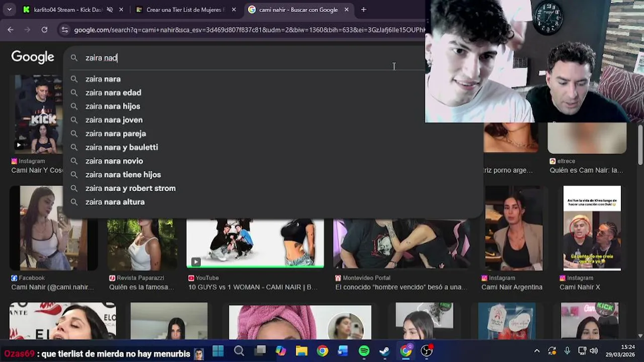Show hidden system tray icons
644x362 pixels.
coord(537,351)
